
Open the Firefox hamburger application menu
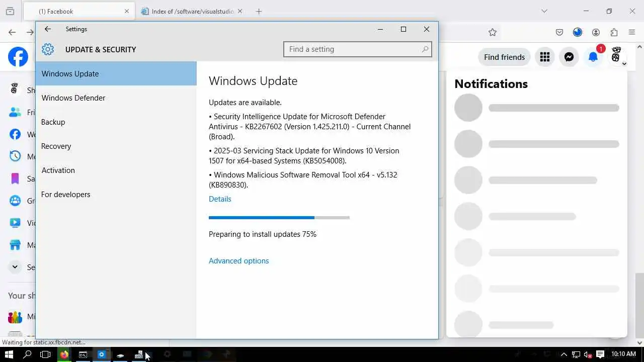pos(632,32)
